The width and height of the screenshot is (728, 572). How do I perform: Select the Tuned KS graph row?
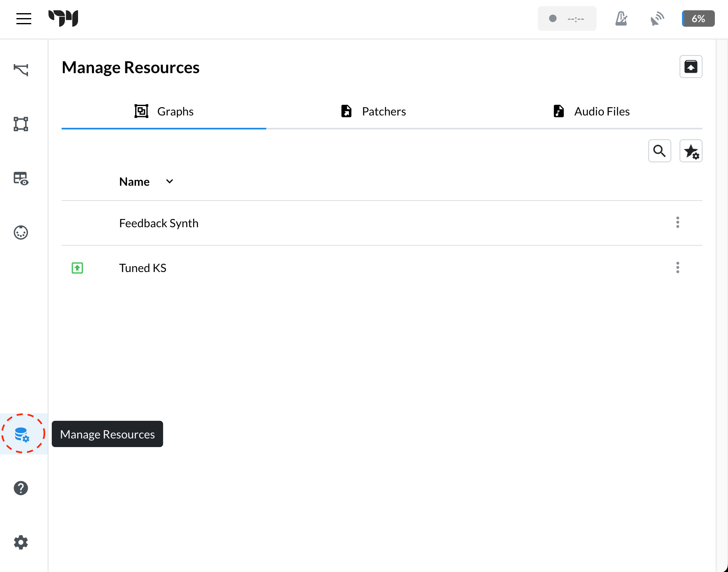[x=382, y=268]
